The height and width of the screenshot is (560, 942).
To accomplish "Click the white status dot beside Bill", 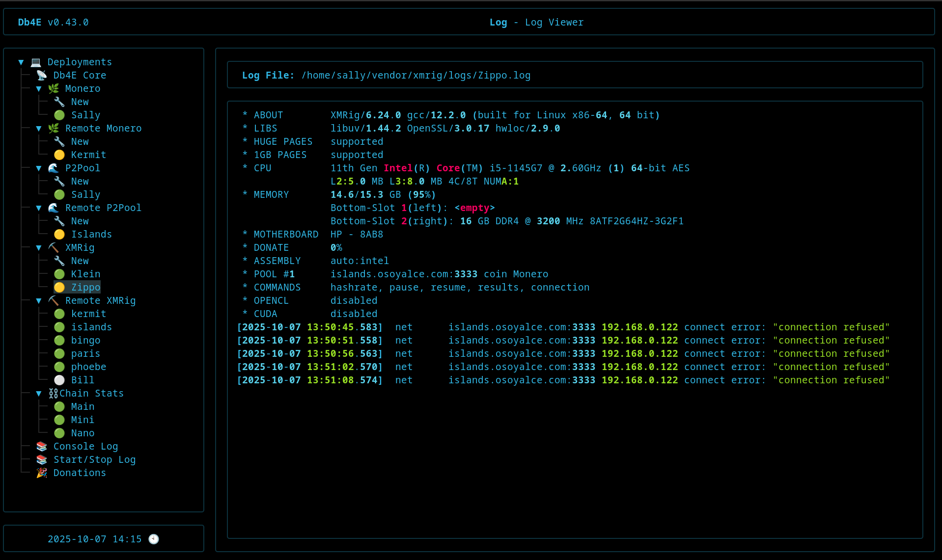I will click(59, 380).
